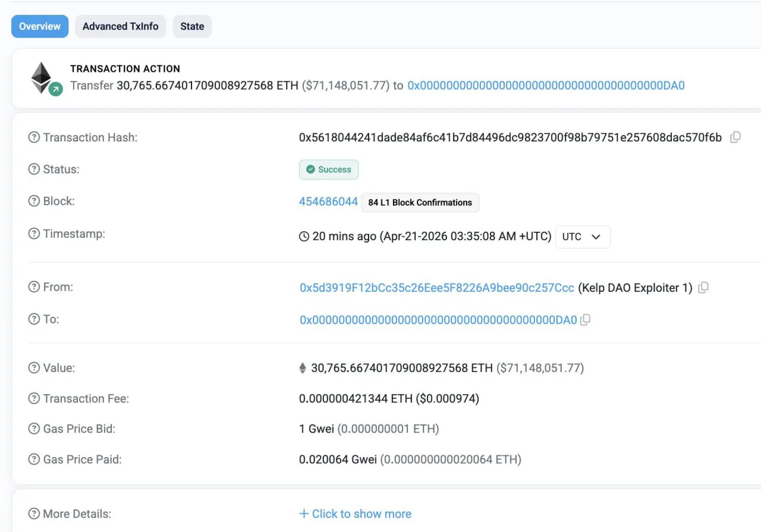The image size is (761, 532).
Task: Open block 454686044
Action: (x=328, y=202)
